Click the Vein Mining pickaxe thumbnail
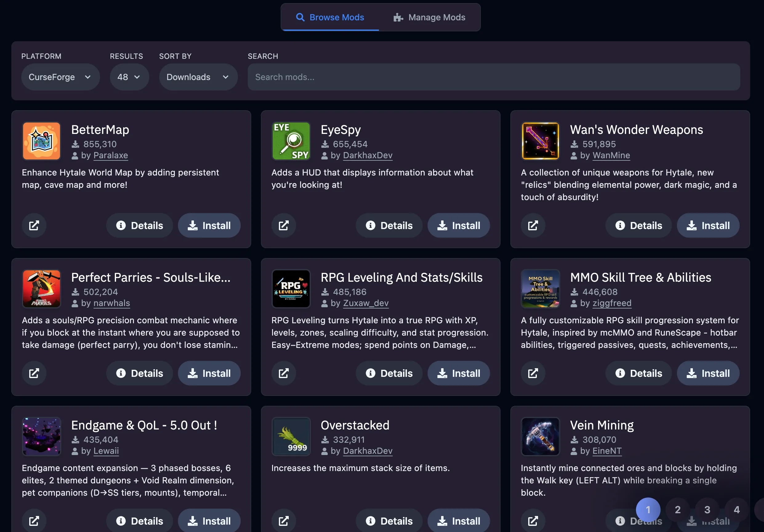The width and height of the screenshot is (764, 532). click(541, 437)
